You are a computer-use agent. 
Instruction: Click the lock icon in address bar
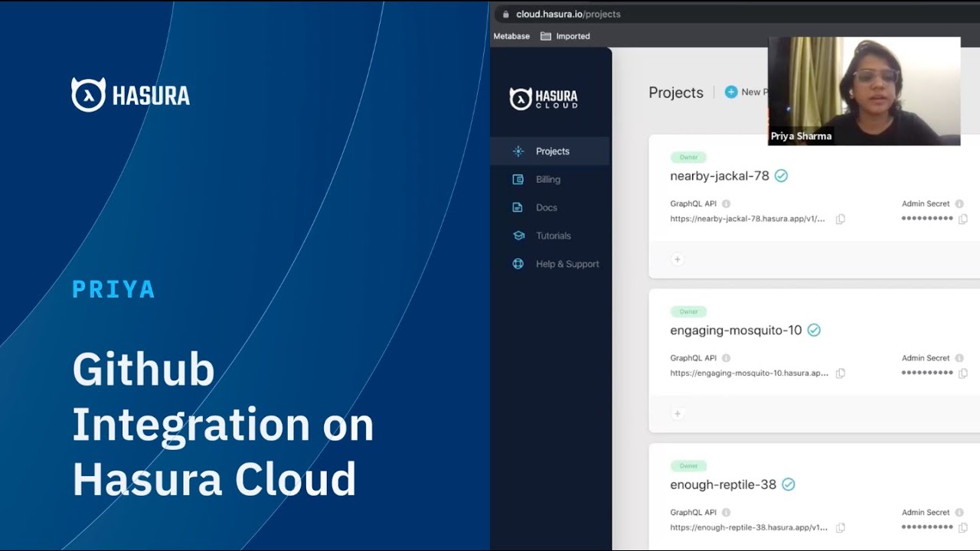tap(505, 14)
